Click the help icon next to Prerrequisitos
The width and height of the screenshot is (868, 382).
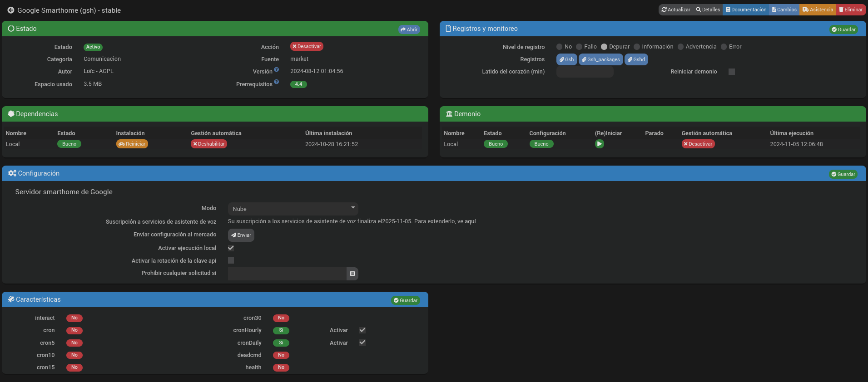(277, 82)
